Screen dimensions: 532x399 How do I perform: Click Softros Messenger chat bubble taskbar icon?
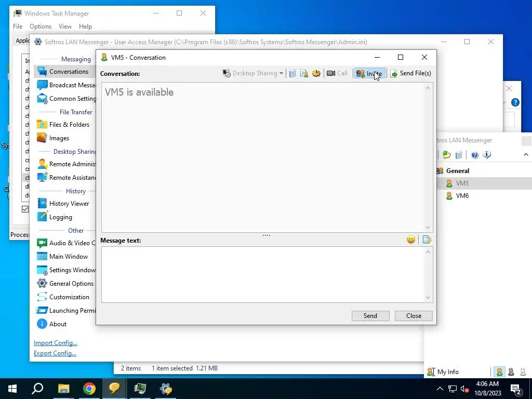pos(114,389)
